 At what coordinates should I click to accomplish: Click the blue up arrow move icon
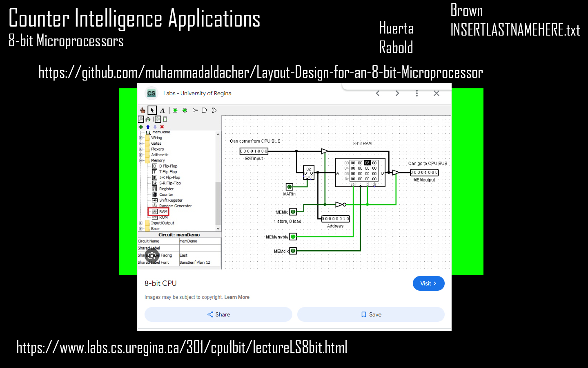point(148,127)
